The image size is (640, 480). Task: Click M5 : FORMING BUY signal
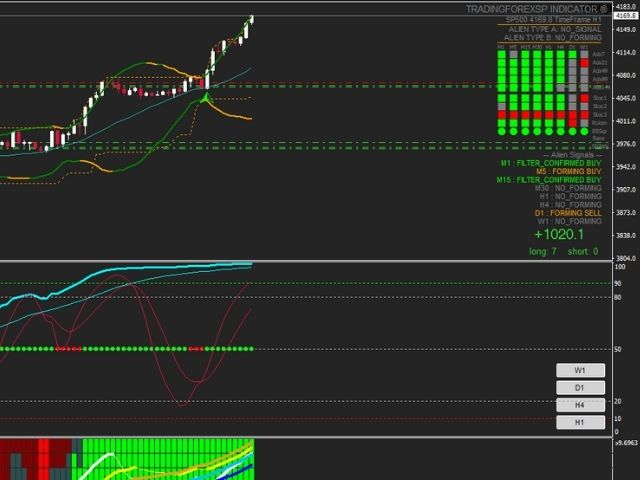point(569,171)
